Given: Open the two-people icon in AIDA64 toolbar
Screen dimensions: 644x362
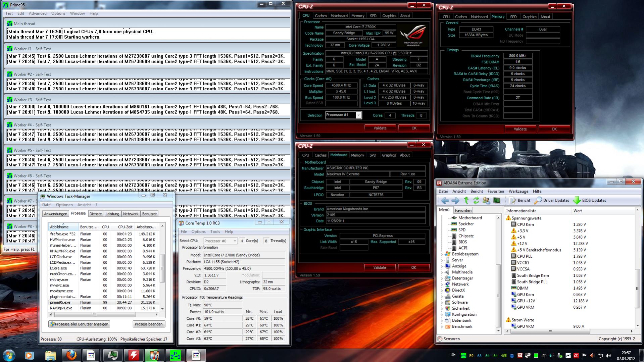Looking at the screenshot, I should (486, 201).
